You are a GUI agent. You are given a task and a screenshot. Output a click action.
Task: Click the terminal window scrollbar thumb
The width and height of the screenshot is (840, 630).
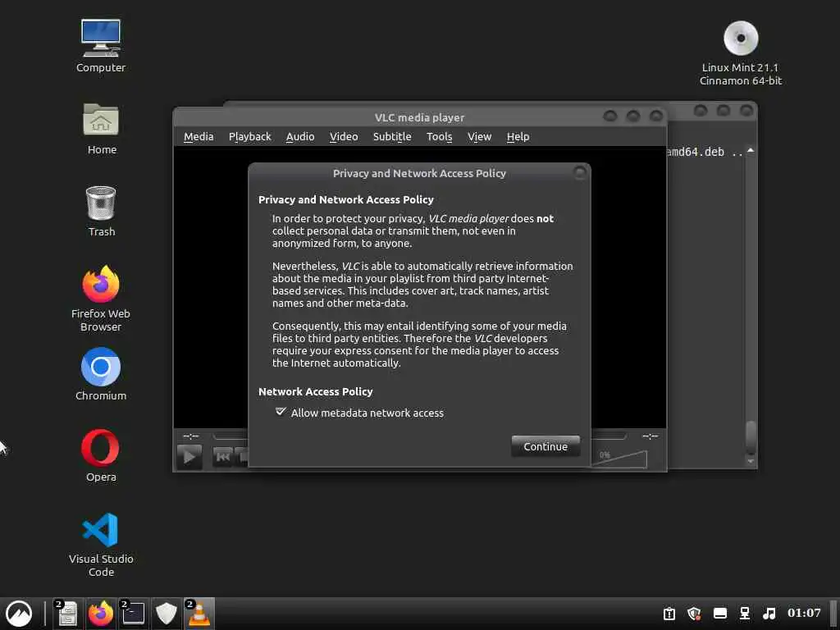751,438
